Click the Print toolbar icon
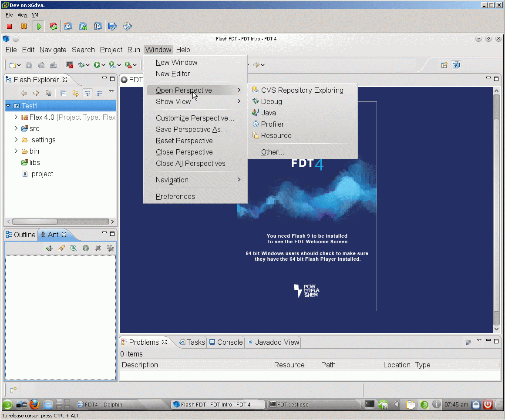 (x=53, y=65)
